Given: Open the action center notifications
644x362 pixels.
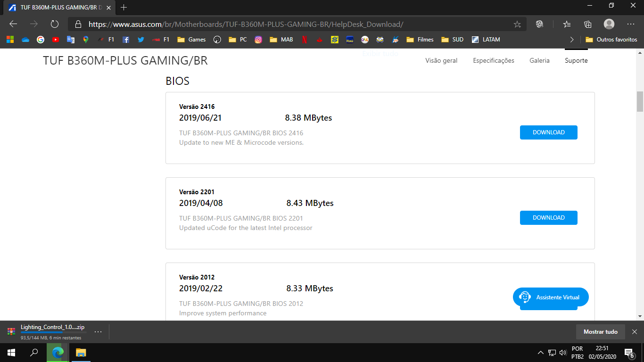Looking at the screenshot, I should click(629, 353).
